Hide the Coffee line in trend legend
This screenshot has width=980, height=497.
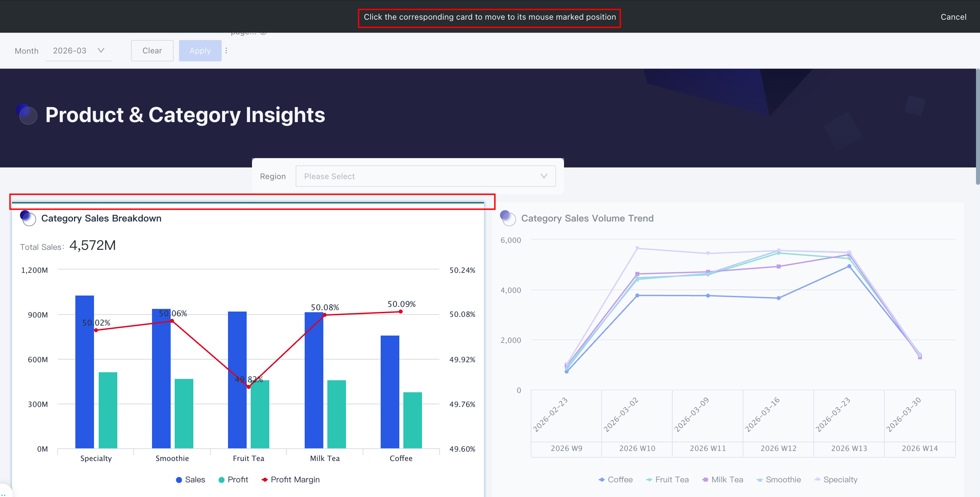(x=616, y=480)
